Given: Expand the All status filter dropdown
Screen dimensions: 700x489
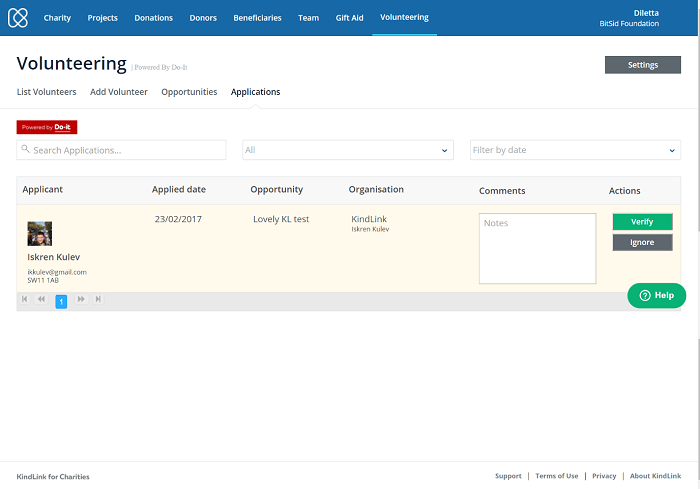Looking at the screenshot, I should [348, 150].
